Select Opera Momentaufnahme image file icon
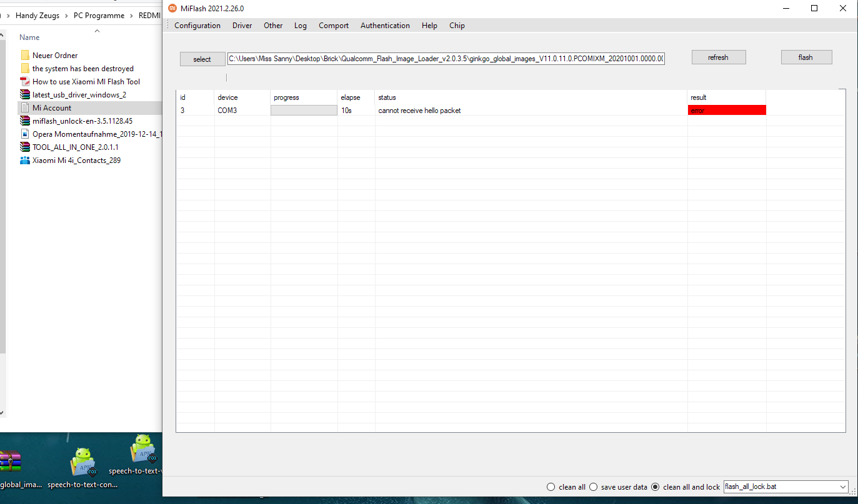The image size is (858, 504). point(25,134)
